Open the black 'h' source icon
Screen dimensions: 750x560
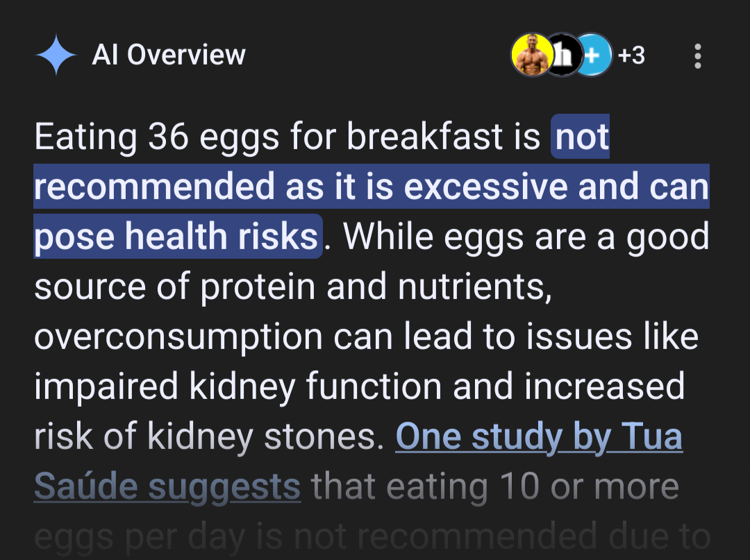click(563, 55)
